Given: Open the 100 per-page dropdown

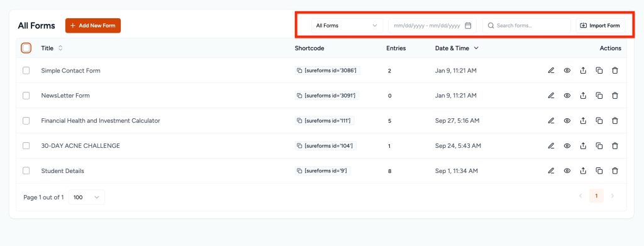Looking at the screenshot, I should coord(87,197).
